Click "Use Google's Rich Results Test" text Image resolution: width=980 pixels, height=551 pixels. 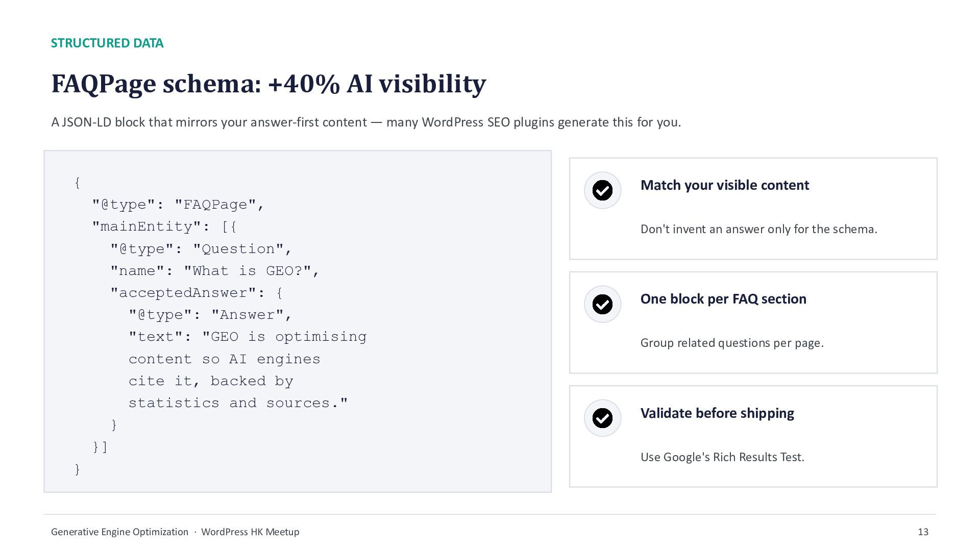(x=722, y=457)
